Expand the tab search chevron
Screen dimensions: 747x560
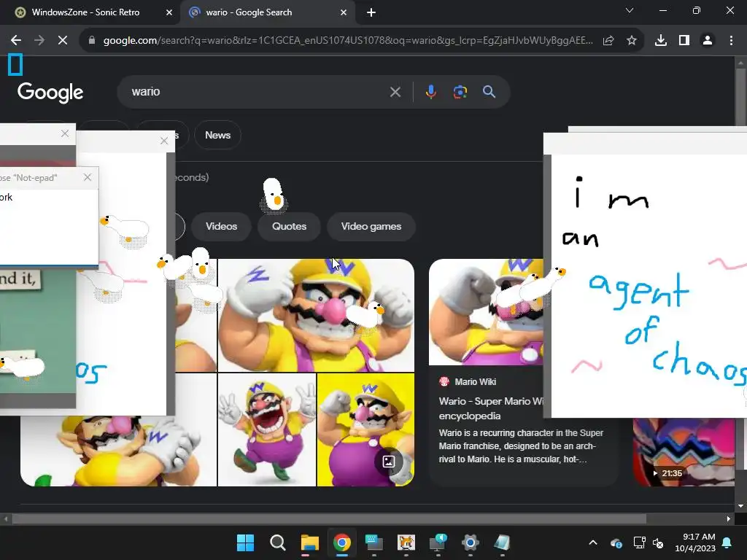point(630,10)
